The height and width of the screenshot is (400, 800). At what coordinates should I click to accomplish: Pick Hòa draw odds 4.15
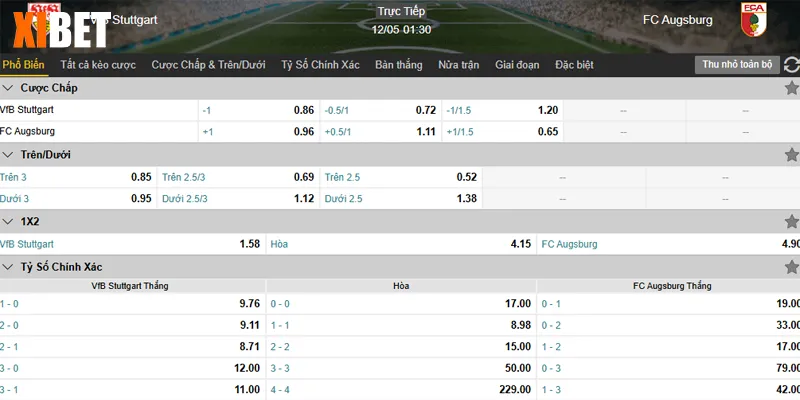(x=520, y=244)
